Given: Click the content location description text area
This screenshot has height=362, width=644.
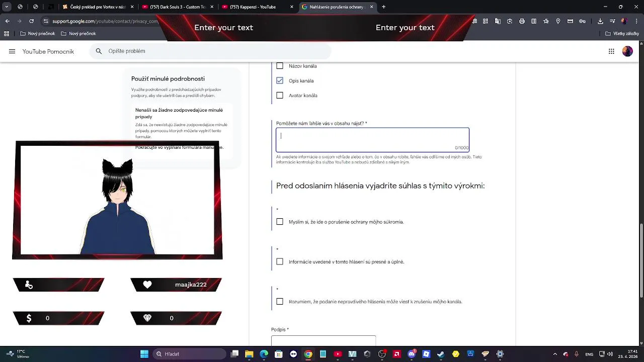Looking at the screenshot, I should [x=372, y=140].
